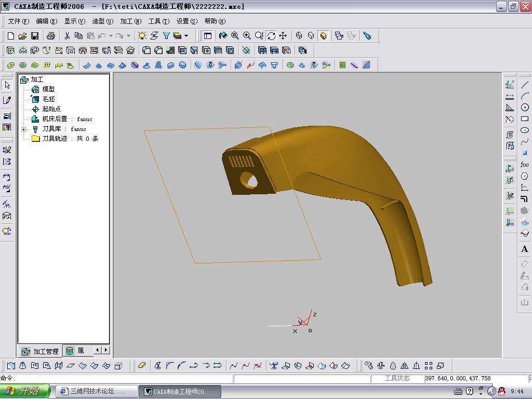Select the Circle drawing tool
This screenshot has height=399, width=532.
pyautogui.click(x=525, y=108)
